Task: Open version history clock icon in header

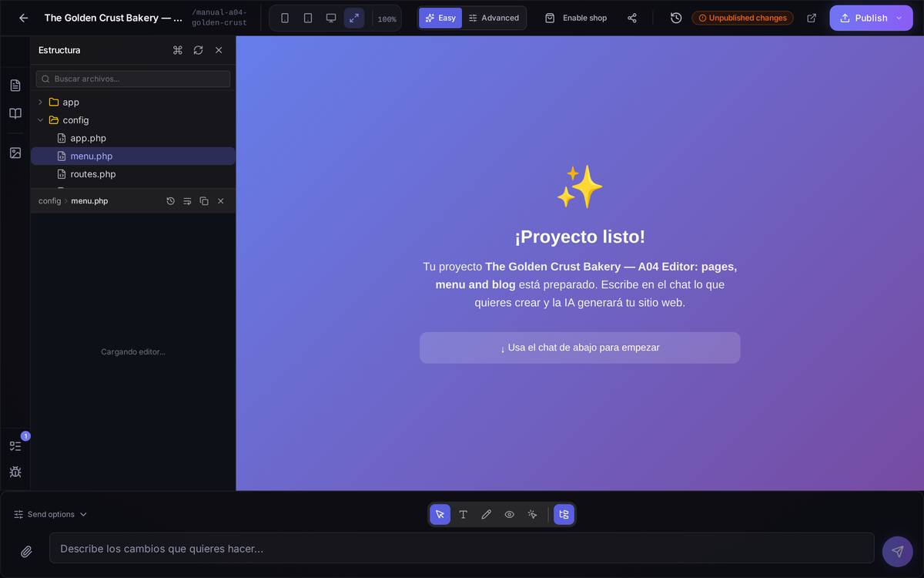Action: [x=676, y=18]
